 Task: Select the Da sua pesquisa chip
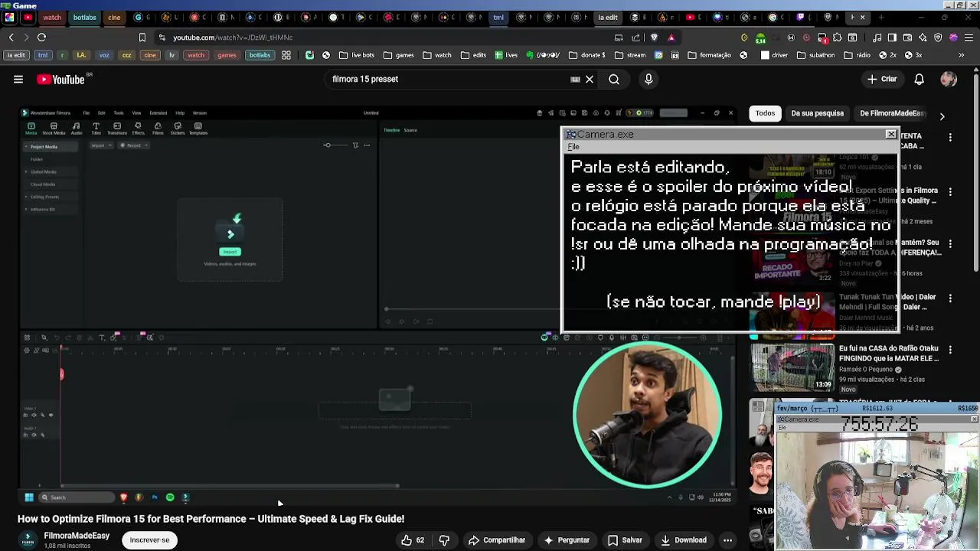pyautogui.click(x=817, y=113)
